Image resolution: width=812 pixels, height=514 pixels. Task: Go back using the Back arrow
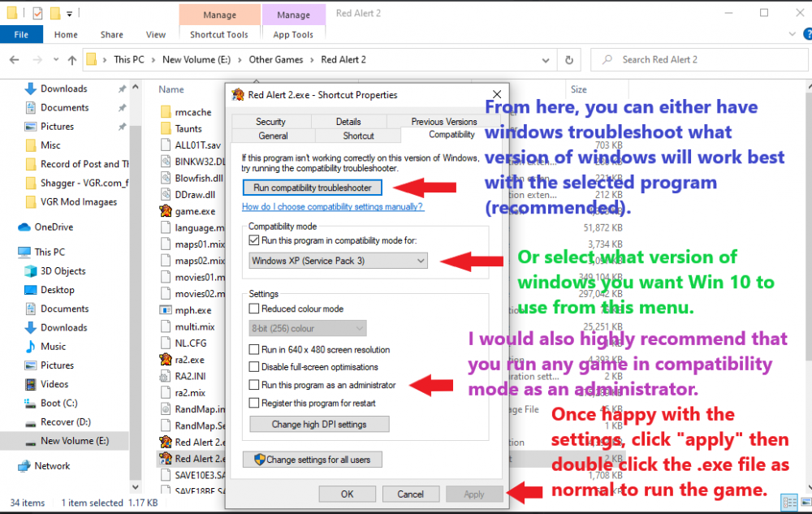(15, 60)
